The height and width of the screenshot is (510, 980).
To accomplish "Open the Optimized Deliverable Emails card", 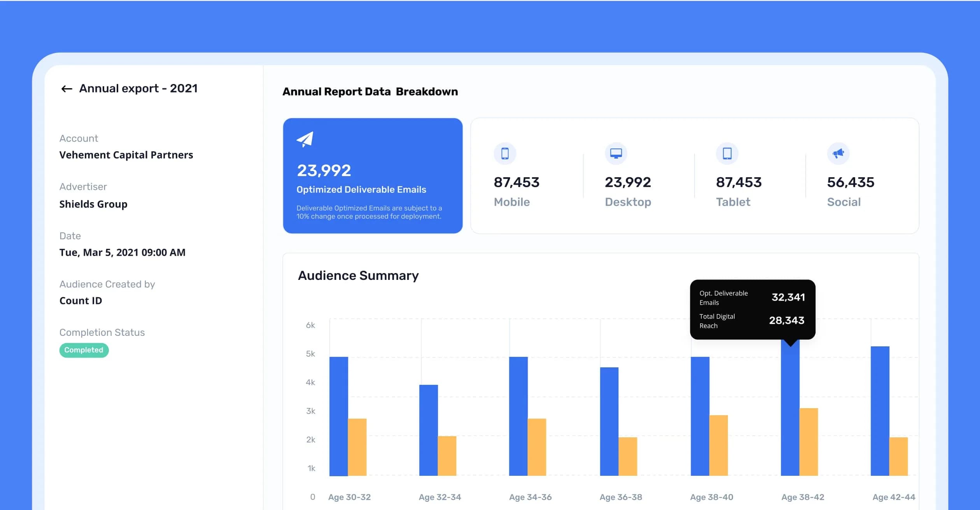I will (373, 176).
